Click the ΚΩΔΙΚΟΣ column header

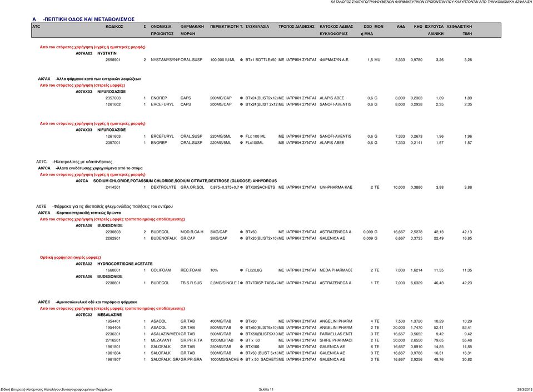[114, 27]
